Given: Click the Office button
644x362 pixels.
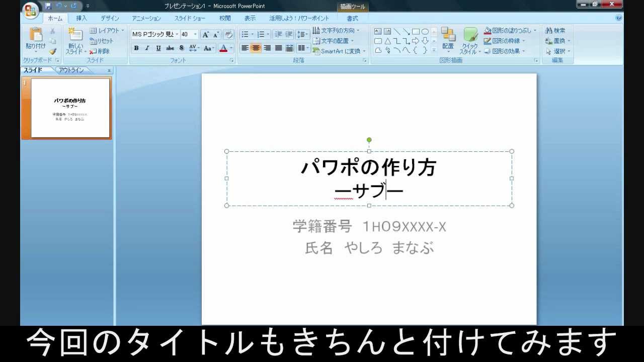Looking at the screenshot, I should click(31, 10).
